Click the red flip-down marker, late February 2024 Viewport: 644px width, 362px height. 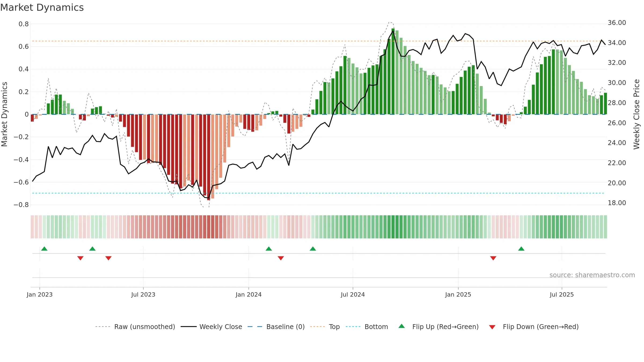(x=281, y=258)
